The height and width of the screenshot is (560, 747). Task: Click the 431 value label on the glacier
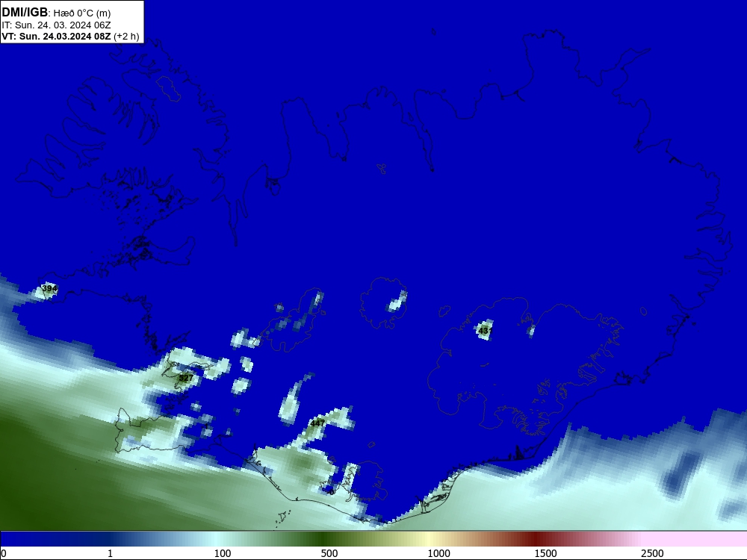point(485,331)
